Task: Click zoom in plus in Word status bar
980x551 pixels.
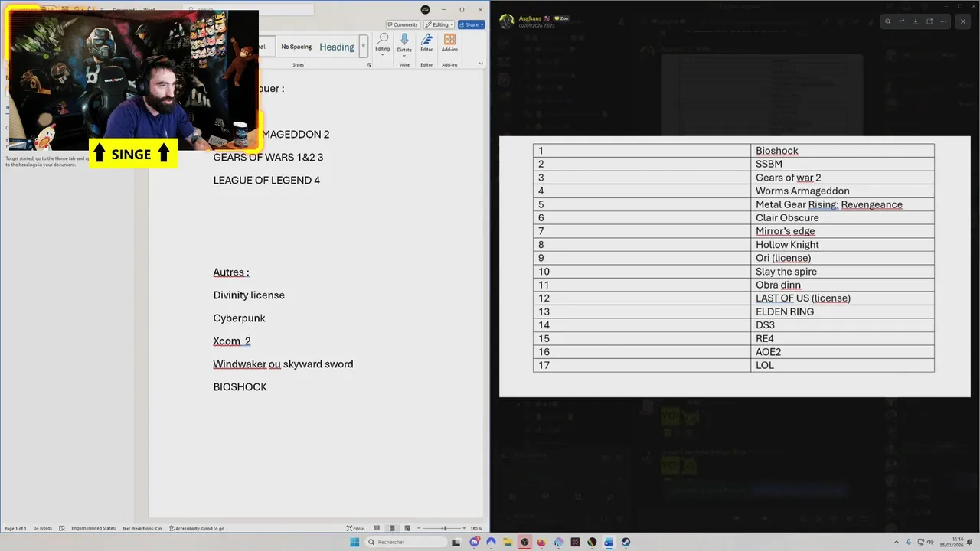Action: pyautogui.click(x=464, y=528)
